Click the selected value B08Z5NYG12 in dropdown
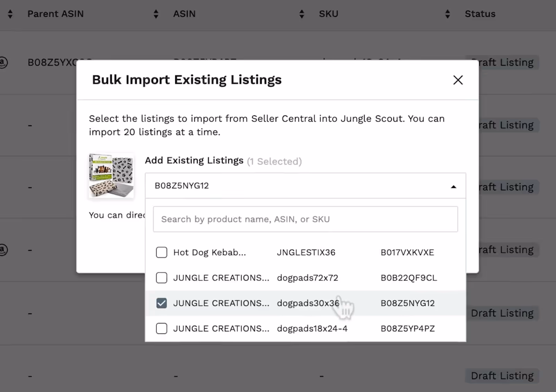Screen dimensions: 556x392 182,186
